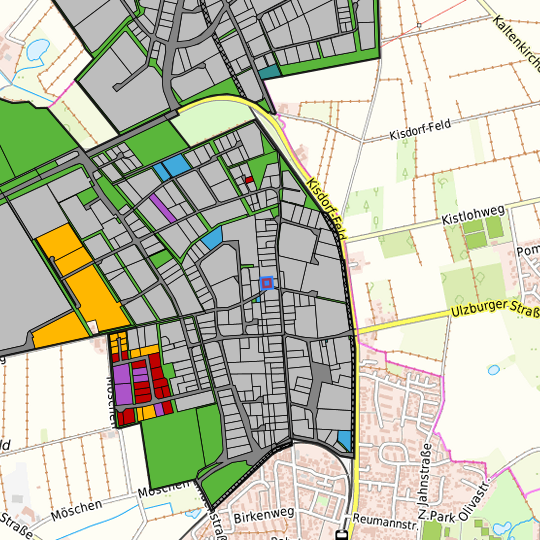The width and height of the screenshot is (540, 540).
Task: Click the highlighted blue-outlined square parcel
Action: 267,283
